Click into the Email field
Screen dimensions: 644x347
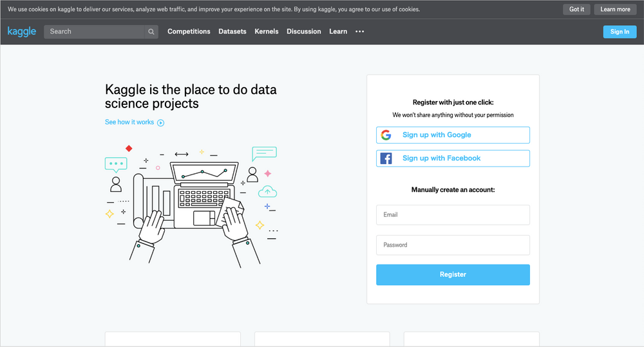tap(453, 215)
